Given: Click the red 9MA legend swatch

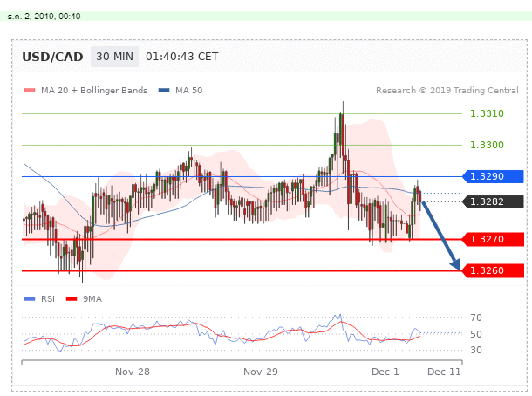Looking at the screenshot, I should 72,299.
